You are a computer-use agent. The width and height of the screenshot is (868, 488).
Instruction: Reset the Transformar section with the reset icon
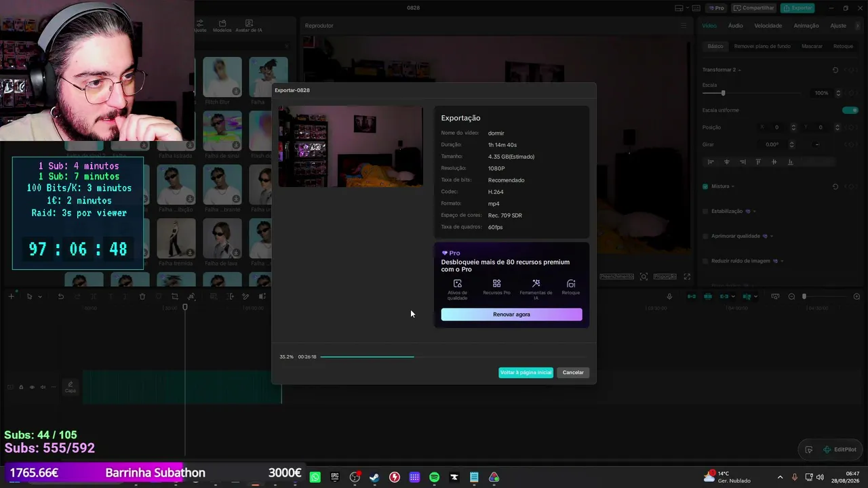[x=835, y=70]
